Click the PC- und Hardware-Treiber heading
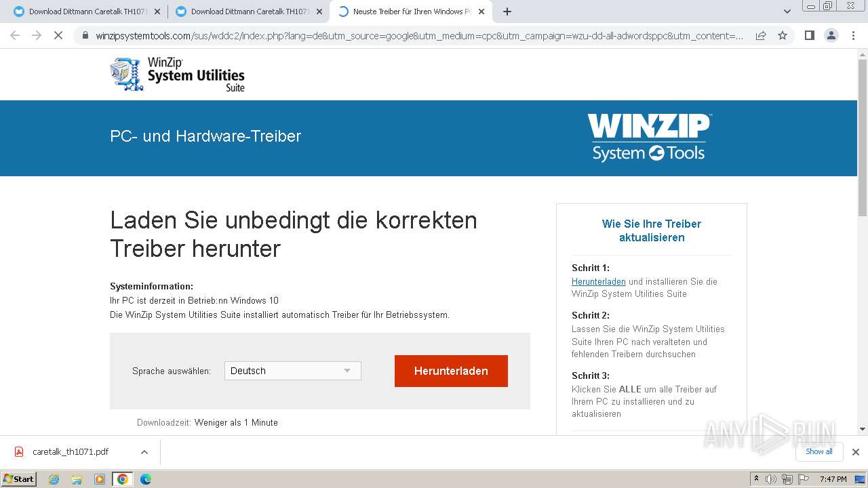This screenshot has height=488, width=868. tap(205, 136)
